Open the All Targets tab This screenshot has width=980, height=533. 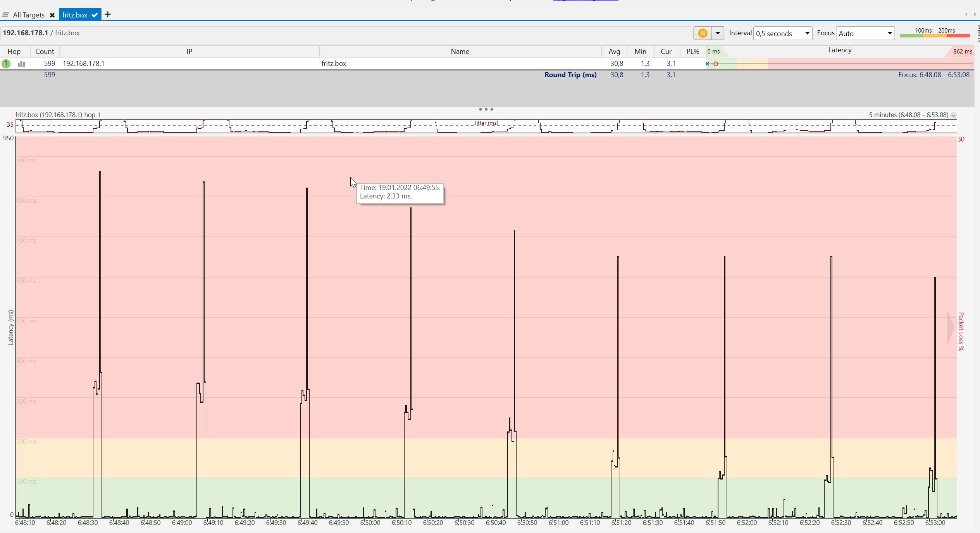(x=29, y=15)
